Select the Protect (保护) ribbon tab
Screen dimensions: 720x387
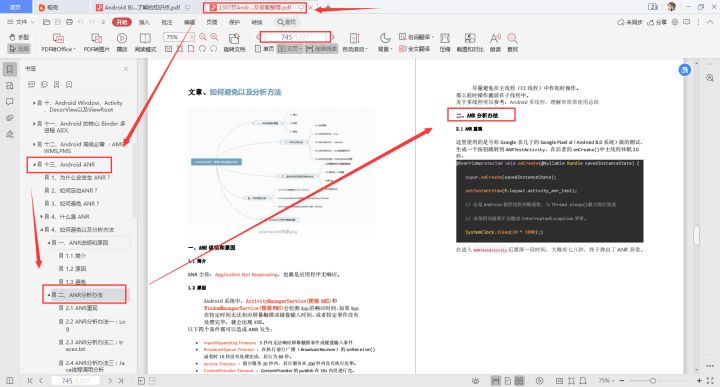click(234, 22)
